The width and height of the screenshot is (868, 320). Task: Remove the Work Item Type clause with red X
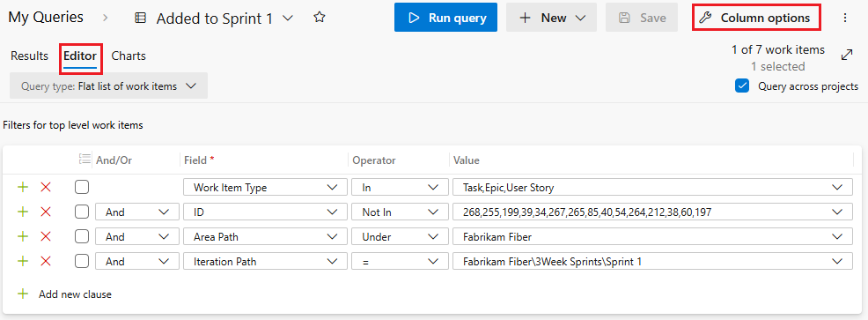click(x=46, y=188)
